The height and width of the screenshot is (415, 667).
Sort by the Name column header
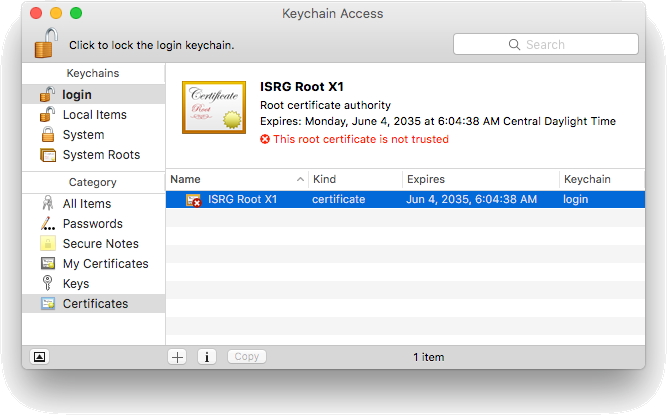click(x=237, y=179)
